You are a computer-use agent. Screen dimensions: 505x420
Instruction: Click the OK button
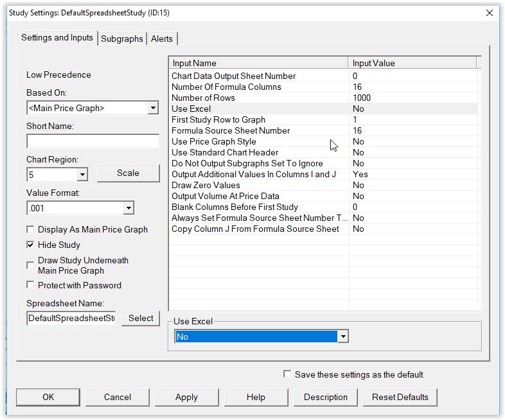point(48,397)
